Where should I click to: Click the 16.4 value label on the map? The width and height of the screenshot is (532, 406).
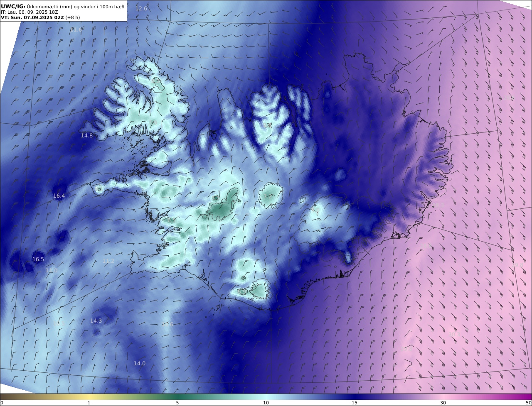click(59, 196)
